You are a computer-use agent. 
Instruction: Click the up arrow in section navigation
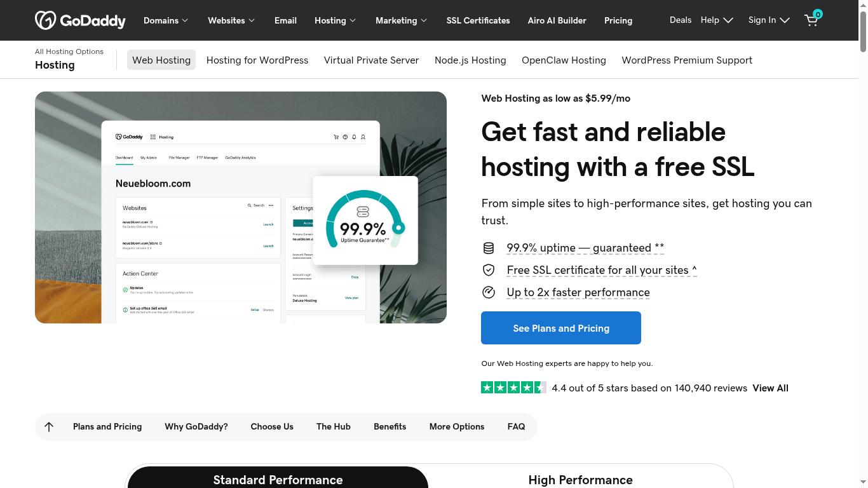[49, 427]
